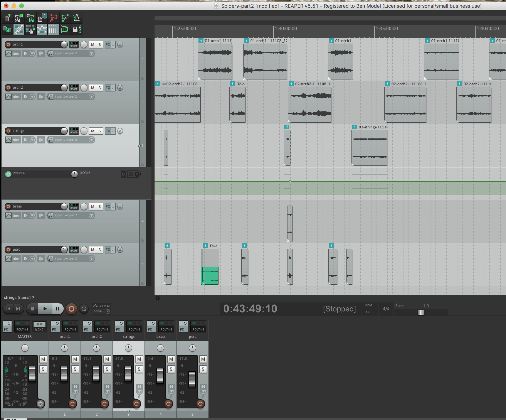Arm the orch1 track for recording
The width and height of the screenshot is (506, 420).
(8, 44)
